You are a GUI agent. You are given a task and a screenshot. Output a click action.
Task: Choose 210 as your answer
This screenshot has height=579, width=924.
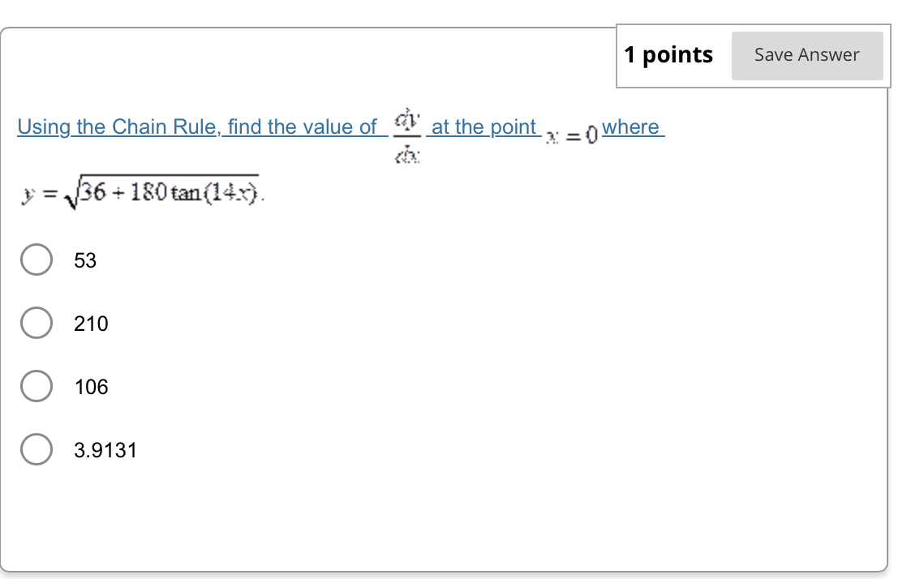(36, 323)
